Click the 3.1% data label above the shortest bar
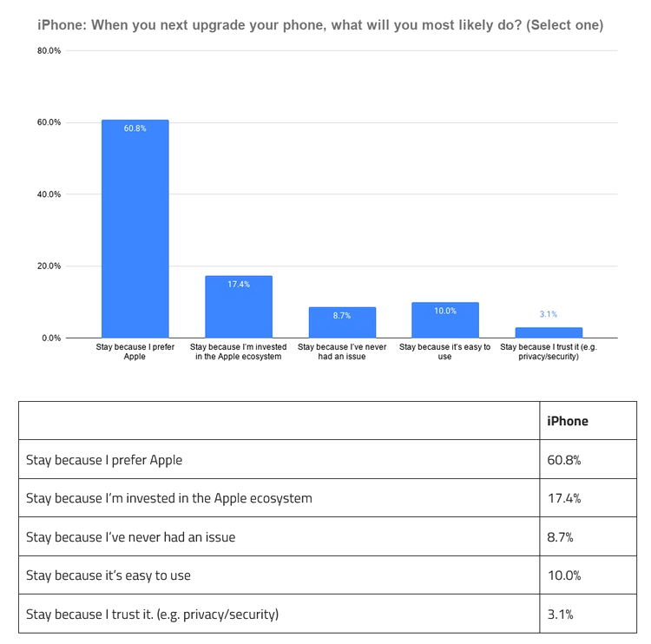The height and width of the screenshot is (644, 651). tap(548, 314)
